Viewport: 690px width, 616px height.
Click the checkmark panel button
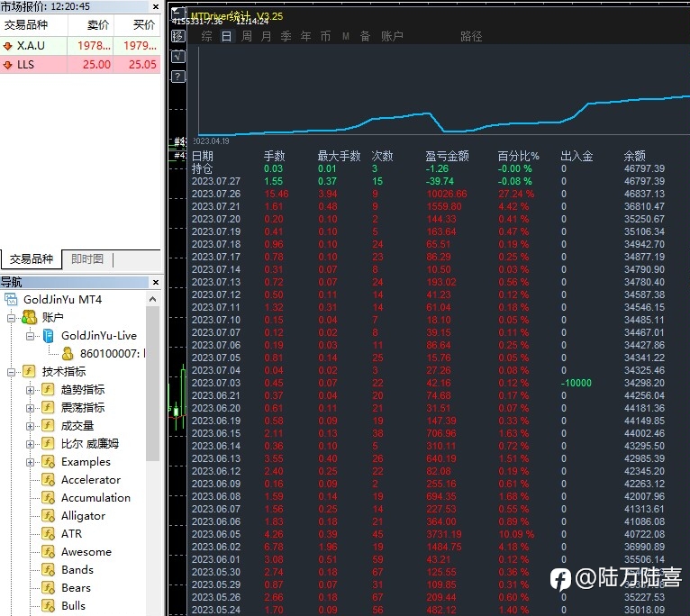point(178,57)
